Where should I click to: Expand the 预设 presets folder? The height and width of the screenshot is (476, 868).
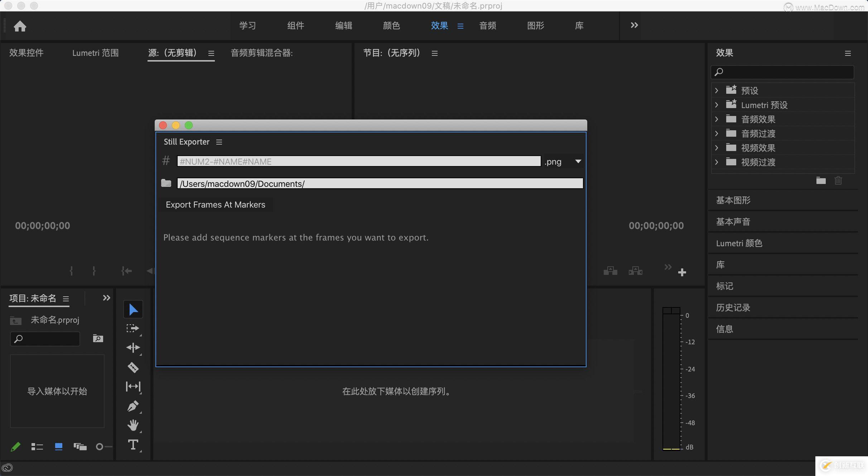coord(717,91)
